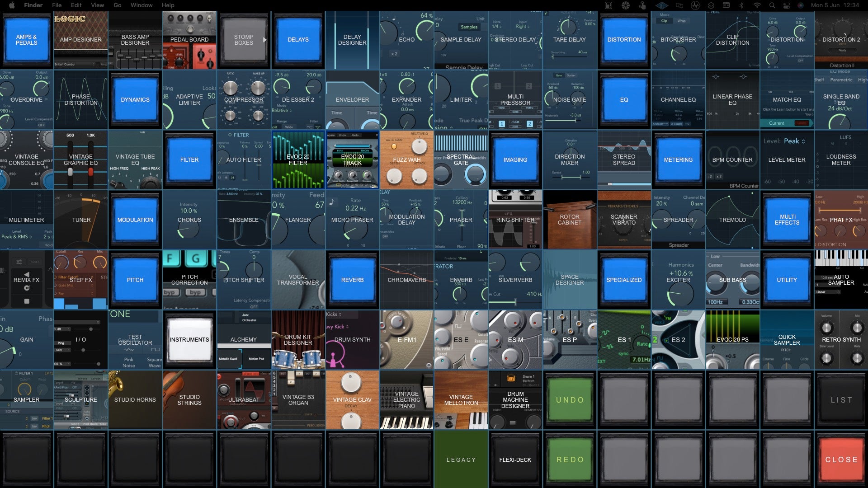The width and height of the screenshot is (868, 488).
Task: Open the Amps & Pedals category tile
Action: (26, 40)
